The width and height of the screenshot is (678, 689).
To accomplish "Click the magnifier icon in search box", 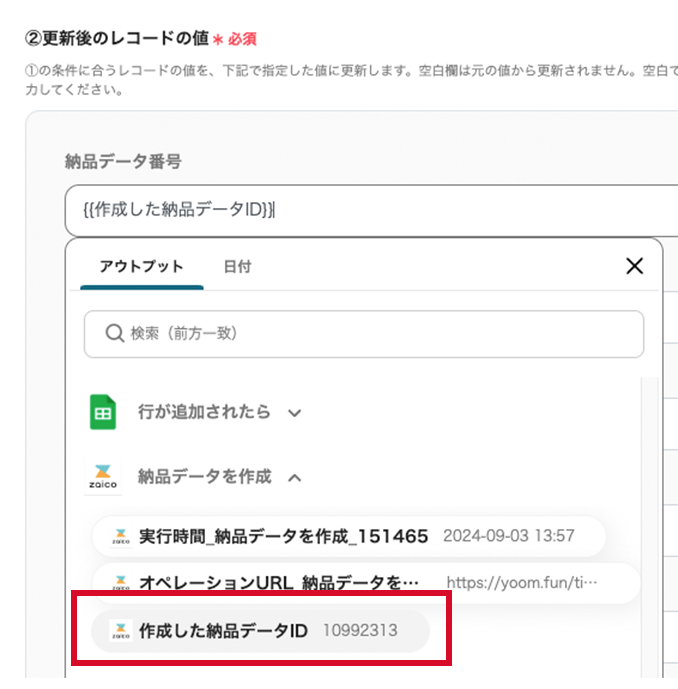I will point(114,333).
